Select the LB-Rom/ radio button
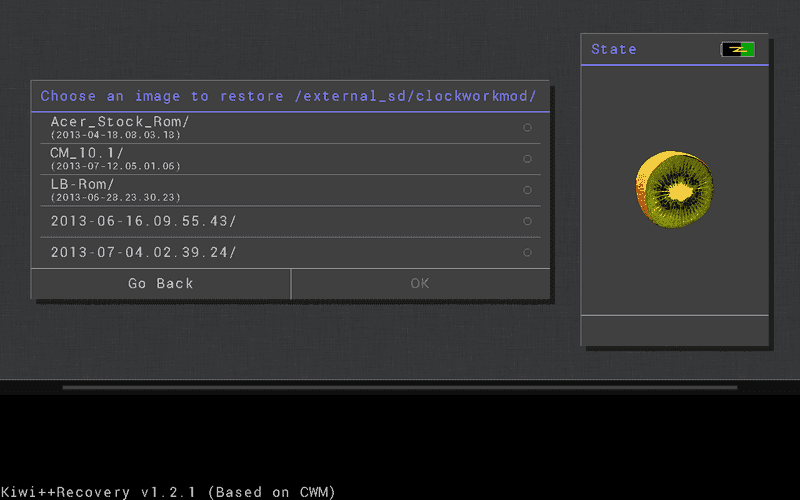The image size is (800, 500). [528, 190]
